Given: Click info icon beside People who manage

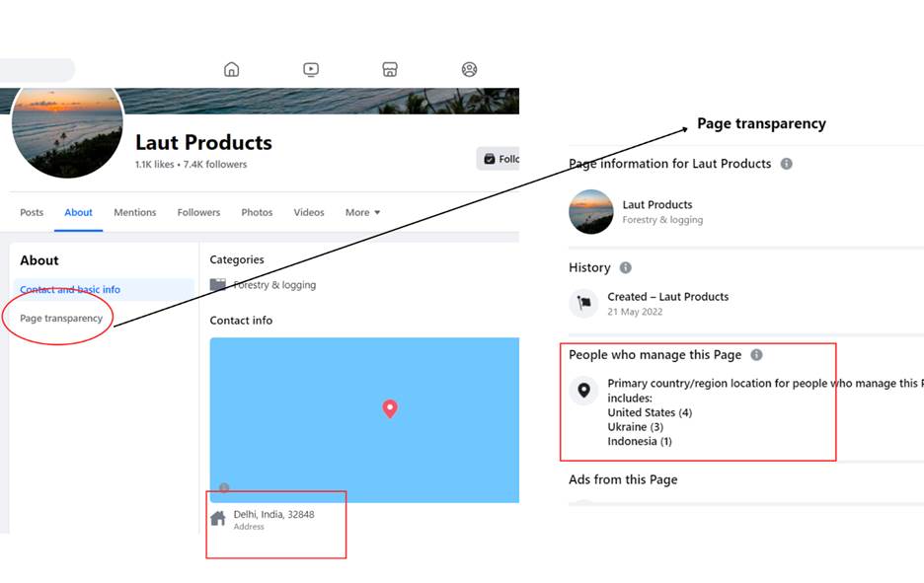Looking at the screenshot, I should pos(756,355).
